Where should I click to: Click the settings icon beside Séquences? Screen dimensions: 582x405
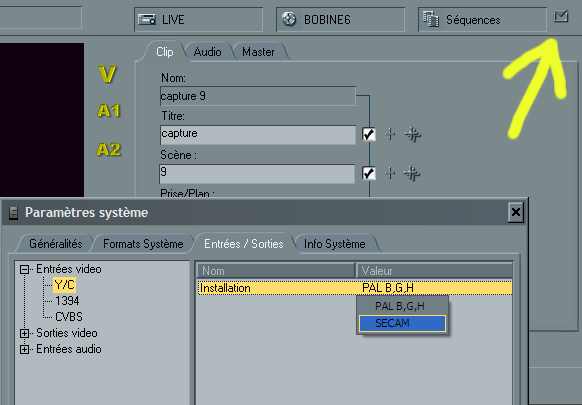click(561, 17)
